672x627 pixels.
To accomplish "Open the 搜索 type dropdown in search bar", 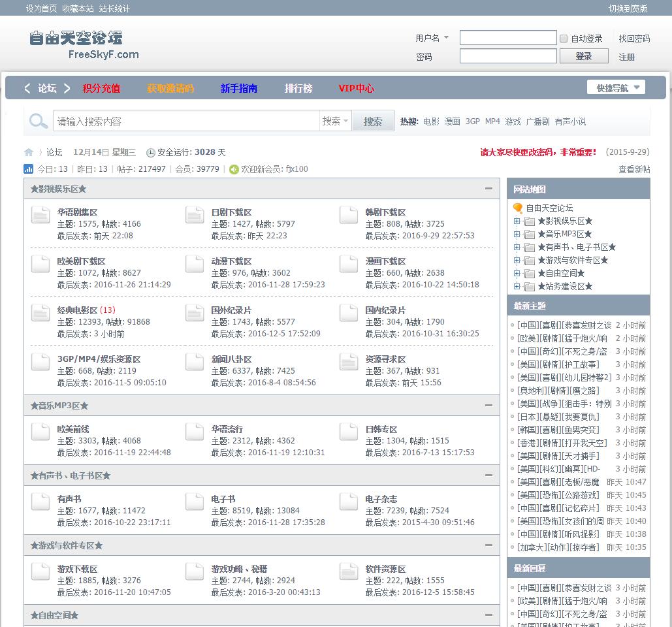I will [x=335, y=121].
